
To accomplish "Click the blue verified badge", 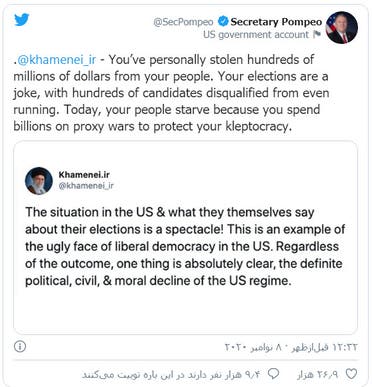I will (223, 22).
